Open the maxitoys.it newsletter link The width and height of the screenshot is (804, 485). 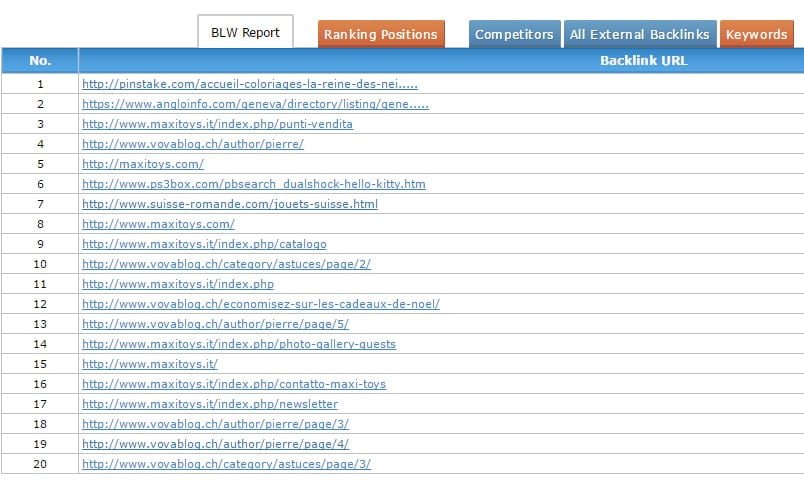tap(209, 404)
